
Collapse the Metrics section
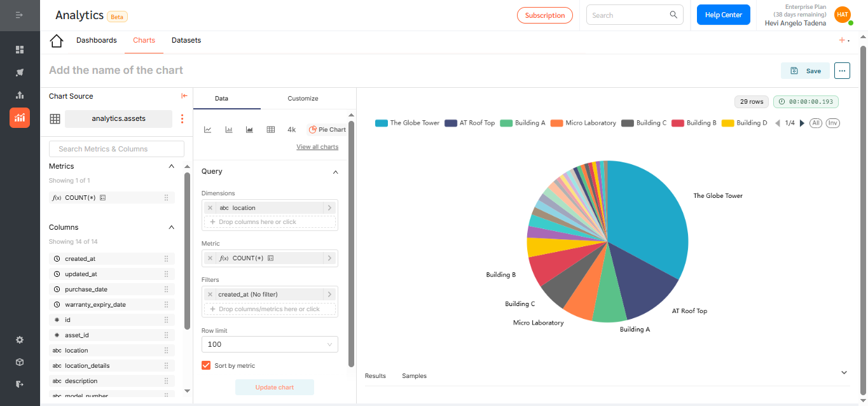(171, 166)
